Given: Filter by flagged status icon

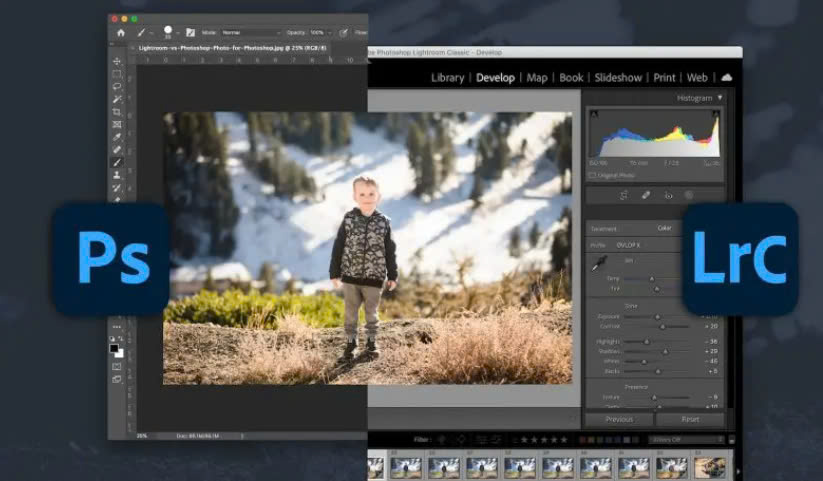Looking at the screenshot, I should [x=441, y=440].
